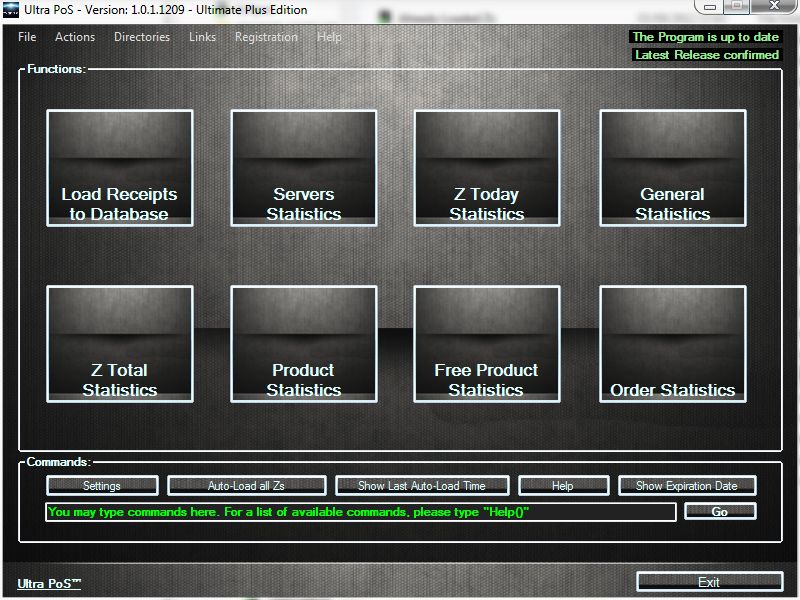
Task: Maximize the Ultra PoS window
Action: 737,7
